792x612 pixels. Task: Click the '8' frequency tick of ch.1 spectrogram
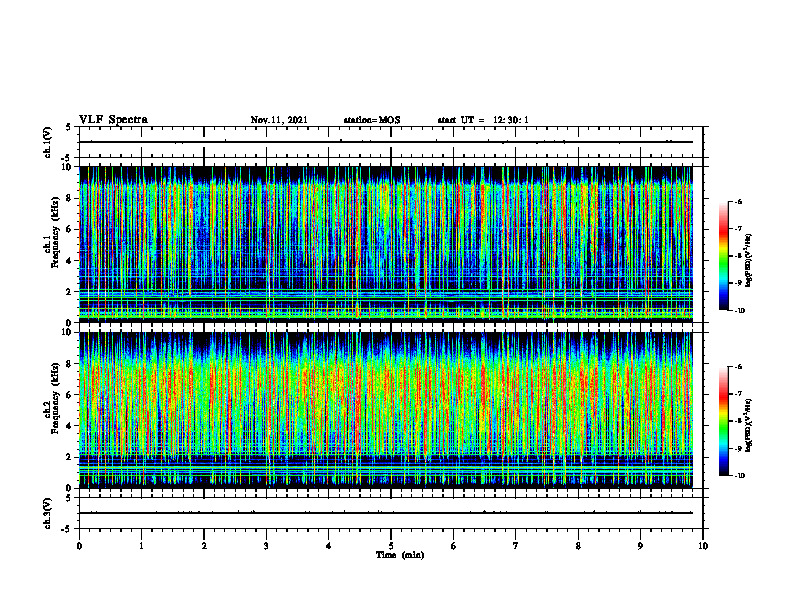tap(70, 198)
